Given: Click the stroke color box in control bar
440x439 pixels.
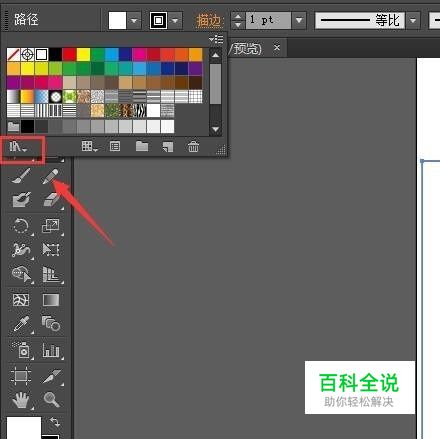Looking at the screenshot, I should pos(159,21).
